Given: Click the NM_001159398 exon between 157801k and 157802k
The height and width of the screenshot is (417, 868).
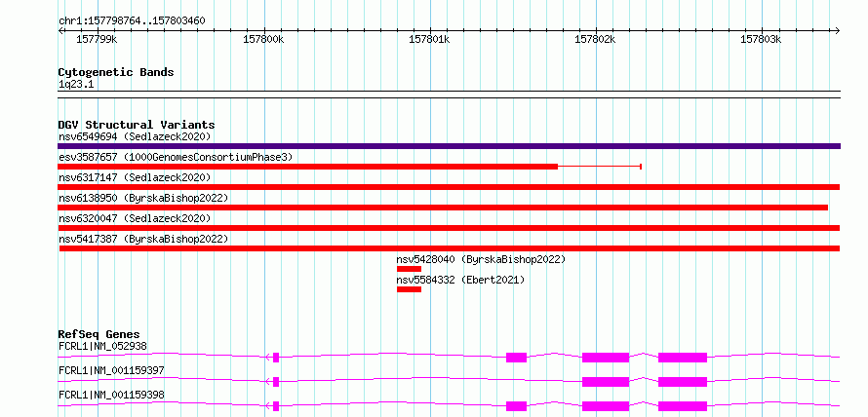Looking at the screenshot, I should coord(516,406).
